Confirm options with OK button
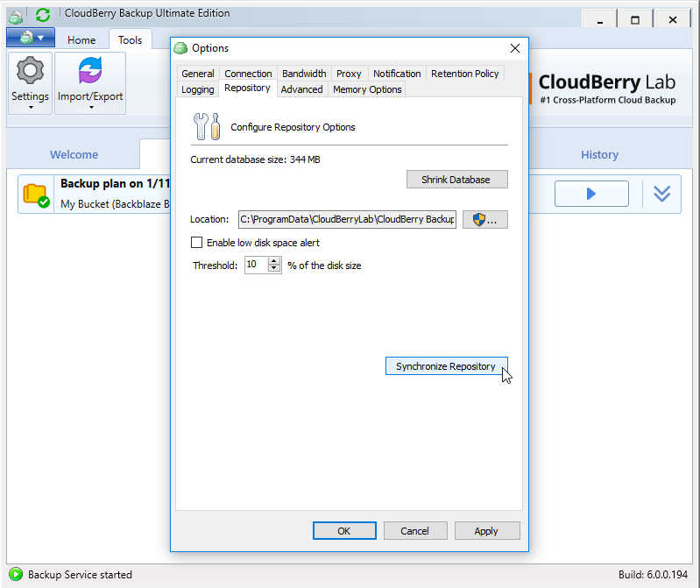 click(x=344, y=531)
